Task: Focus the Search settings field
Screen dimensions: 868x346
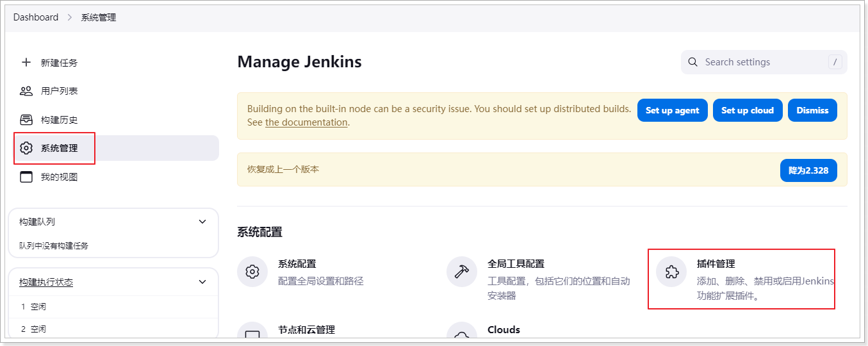Action: point(764,62)
